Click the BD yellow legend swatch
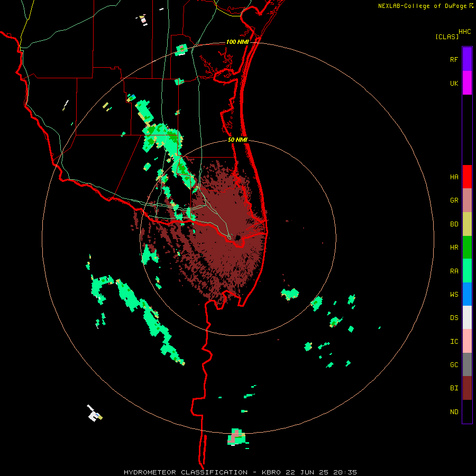The height and width of the screenshot is (476, 476). tap(467, 224)
